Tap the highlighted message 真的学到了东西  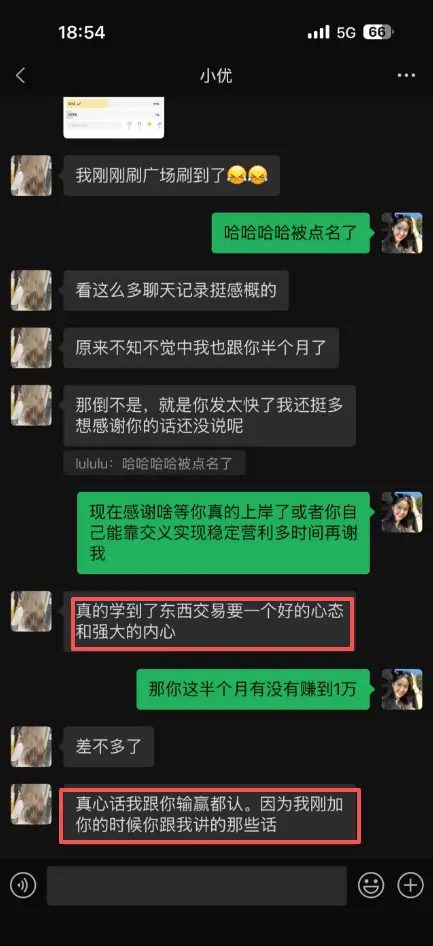pos(209,621)
